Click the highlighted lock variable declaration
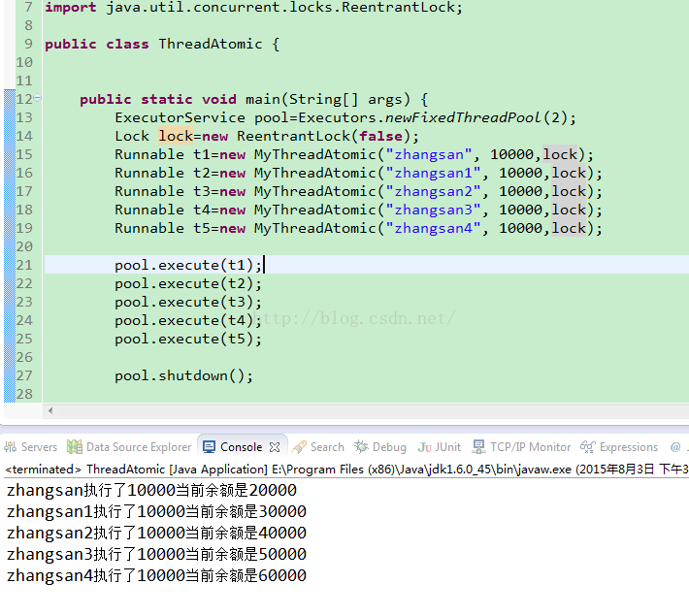This screenshot has height=616, width=689. click(176, 136)
